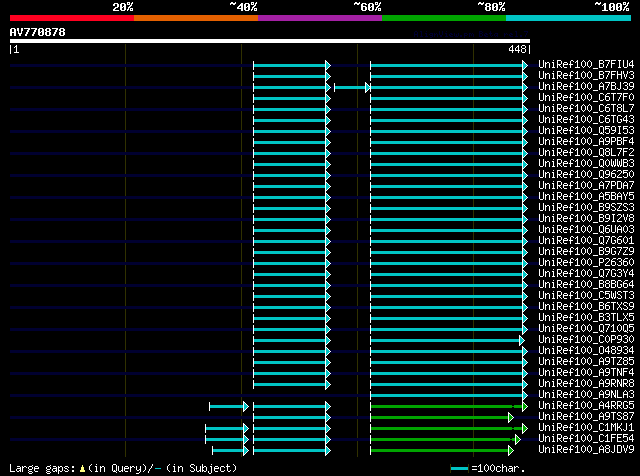This screenshot has width=640, height=476.
Task: Click the UniRef100_B3TLX5 label
Action: (586, 318)
